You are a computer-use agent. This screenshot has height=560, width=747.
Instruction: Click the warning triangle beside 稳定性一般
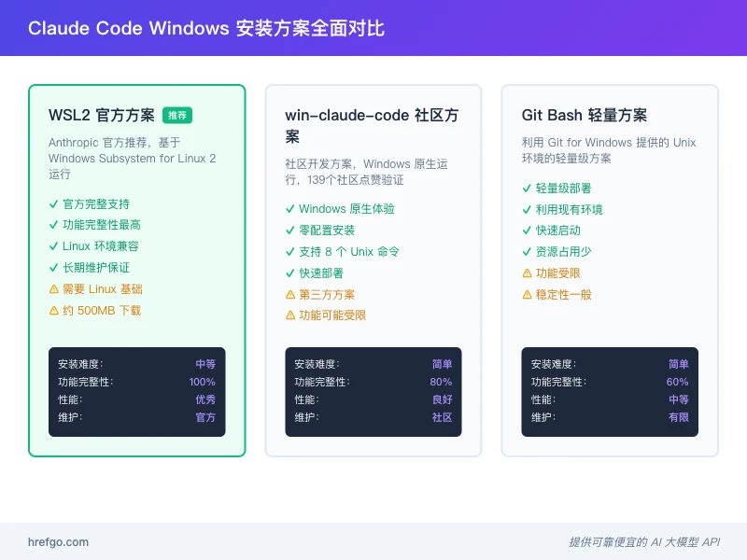pos(527,295)
